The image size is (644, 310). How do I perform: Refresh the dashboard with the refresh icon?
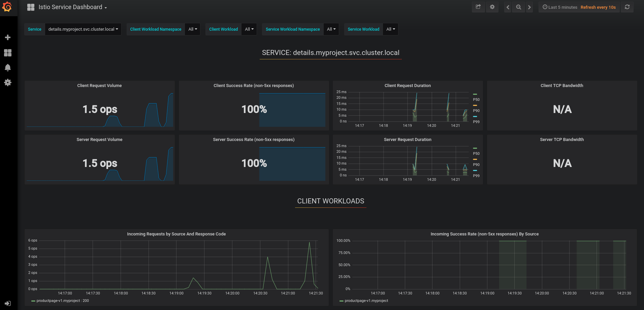pos(627,7)
